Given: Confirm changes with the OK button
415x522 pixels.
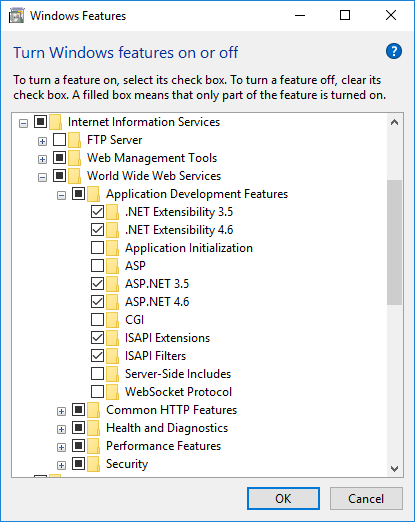Looking at the screenshot, I should [x=283, y=499].
